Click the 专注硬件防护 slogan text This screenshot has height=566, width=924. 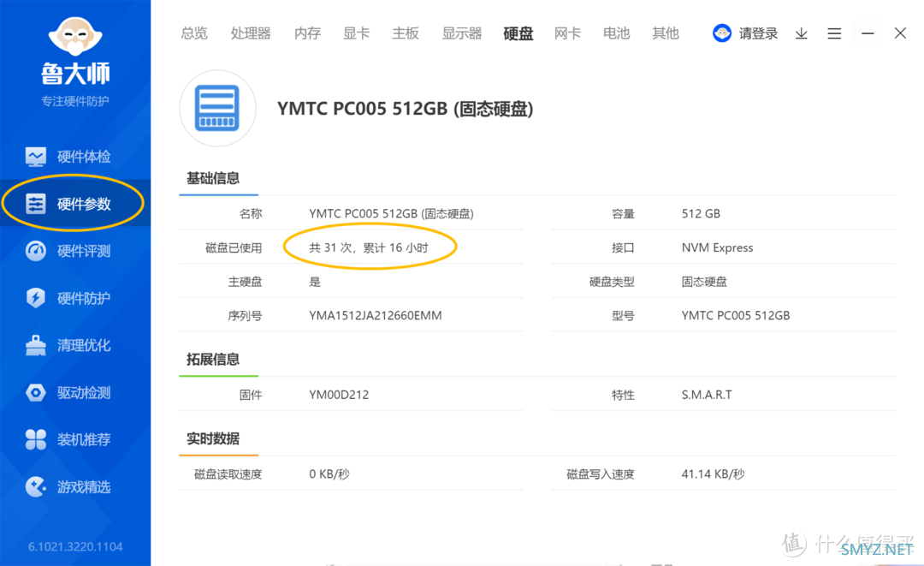pos(74,101)
